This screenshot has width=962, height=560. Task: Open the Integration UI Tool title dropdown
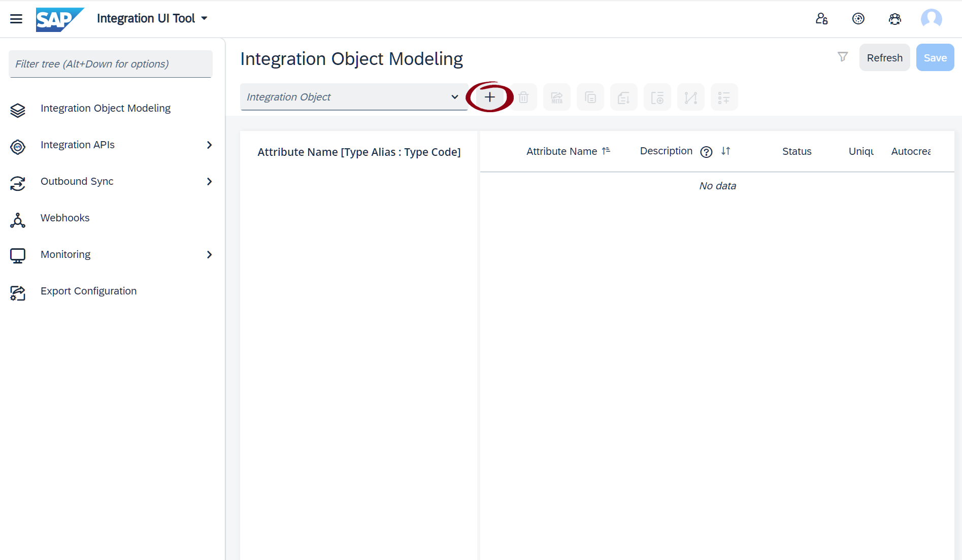point(205,18)
